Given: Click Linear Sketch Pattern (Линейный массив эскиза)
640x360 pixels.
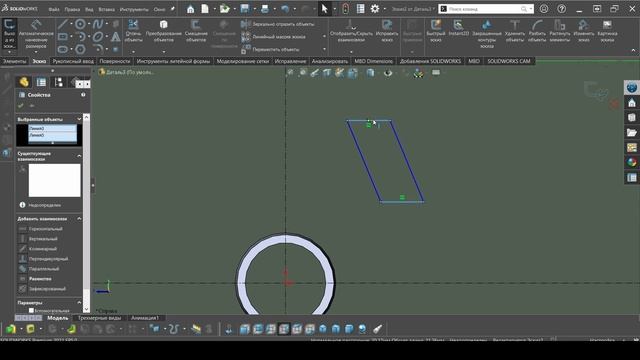Looking at the screenshot, I should [273, 37].
